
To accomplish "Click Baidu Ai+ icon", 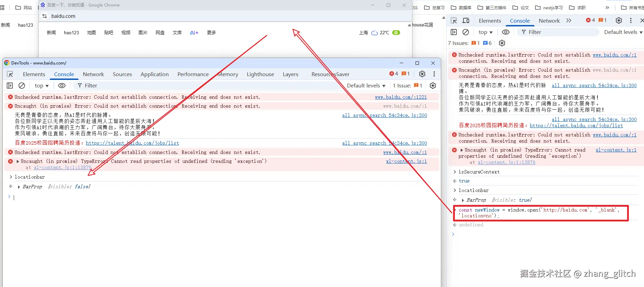I will [x=194, y=33].
